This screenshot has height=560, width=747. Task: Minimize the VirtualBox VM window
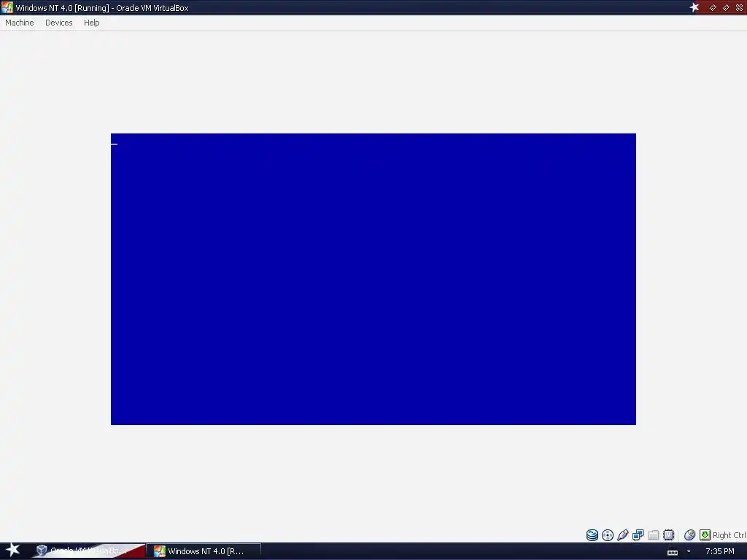[x=713, y=7]
